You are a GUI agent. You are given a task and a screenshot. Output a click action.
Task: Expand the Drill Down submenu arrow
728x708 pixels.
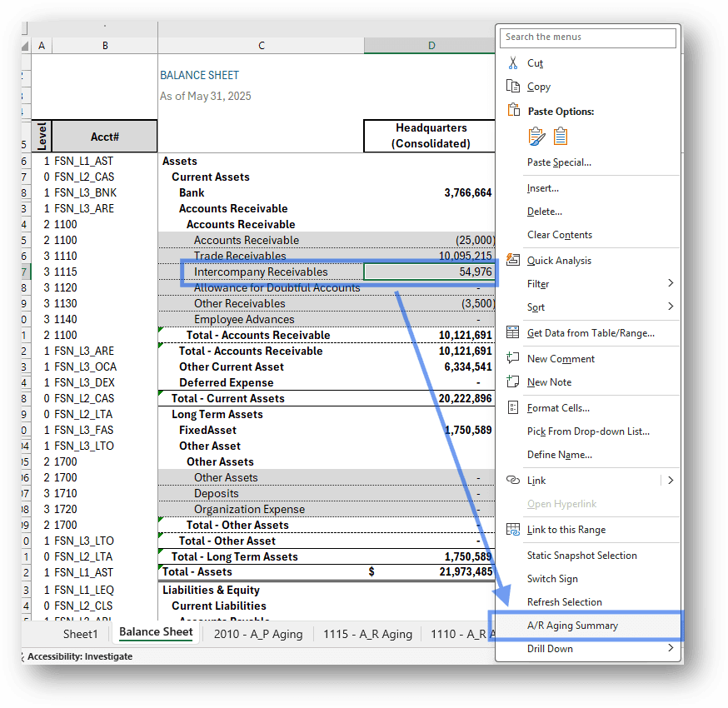pos(670,647)
